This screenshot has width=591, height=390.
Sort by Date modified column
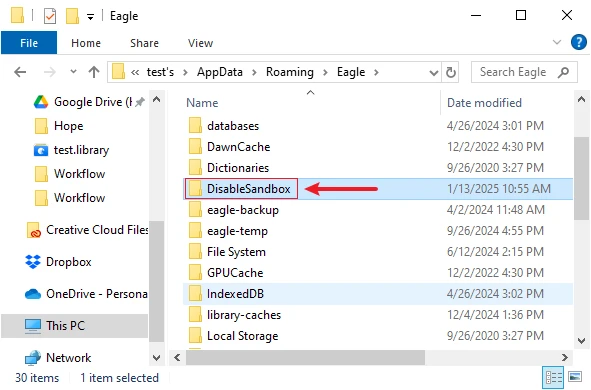(484, 103)
